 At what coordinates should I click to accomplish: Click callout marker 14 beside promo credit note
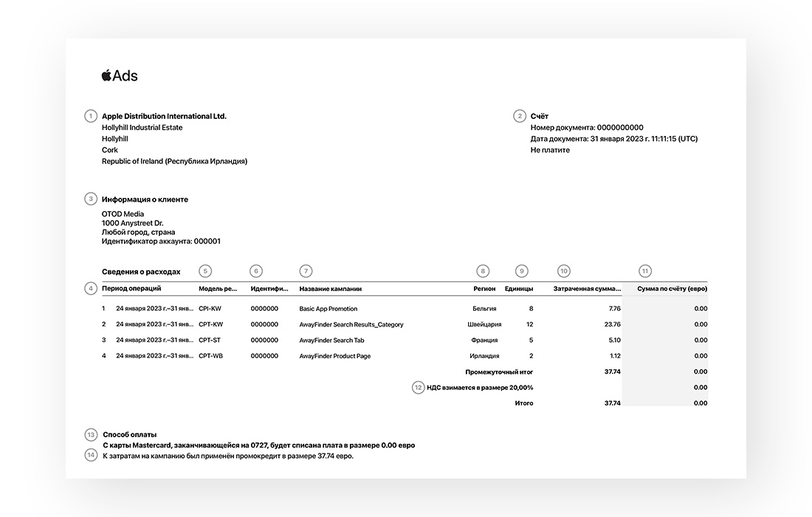[x=91, y=455]
